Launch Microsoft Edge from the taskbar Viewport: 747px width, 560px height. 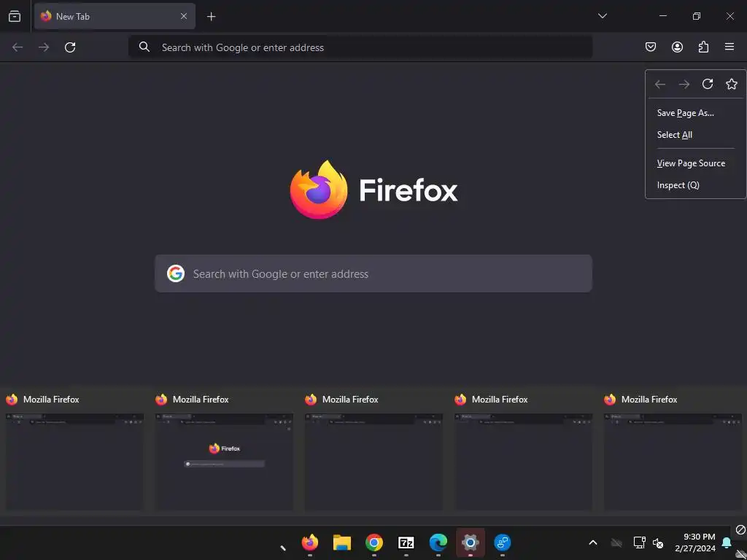tap(438, 542)
